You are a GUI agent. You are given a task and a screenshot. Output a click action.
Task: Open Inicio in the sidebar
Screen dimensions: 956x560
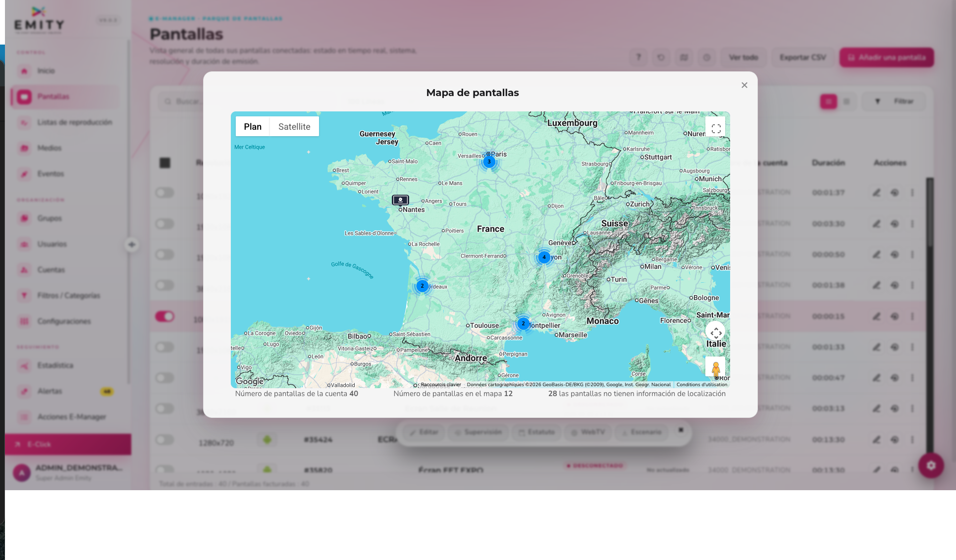[x=64, y=71]
